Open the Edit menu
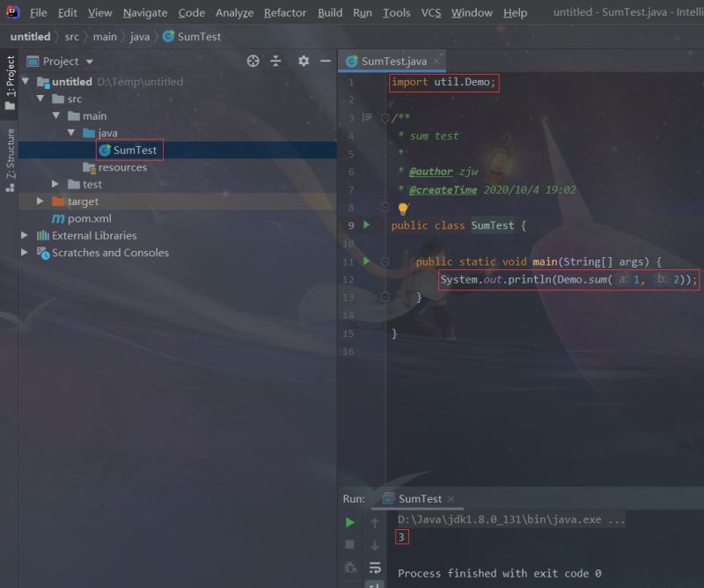This screenshot has height=588, width=704. click(68, 13)
